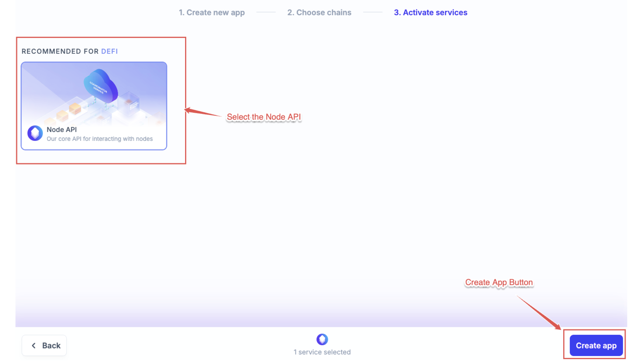Click the selected service icon at bottom
This screenshot has height=364, width=632.
point(322,339)
